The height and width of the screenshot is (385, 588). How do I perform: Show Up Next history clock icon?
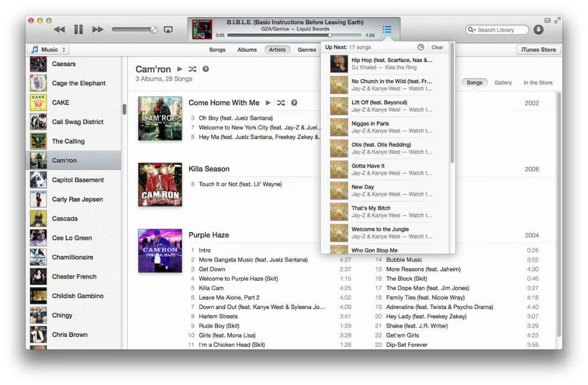pos(421,47)
